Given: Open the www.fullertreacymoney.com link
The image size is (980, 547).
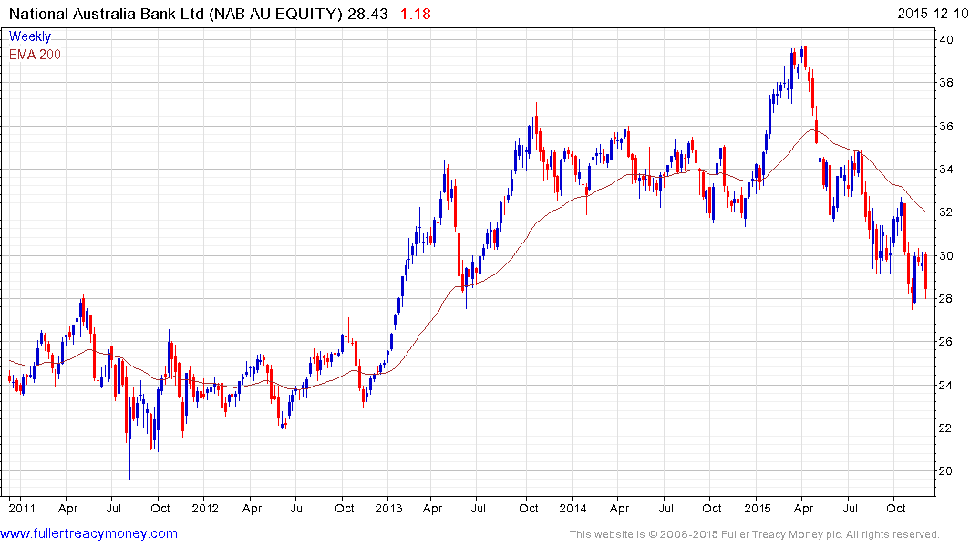Looking at the screenshot, I should (x=88, y=534).
